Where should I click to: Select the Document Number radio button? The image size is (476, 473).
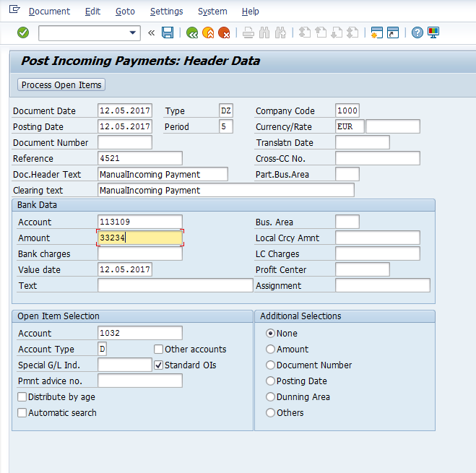pos(270,365)
